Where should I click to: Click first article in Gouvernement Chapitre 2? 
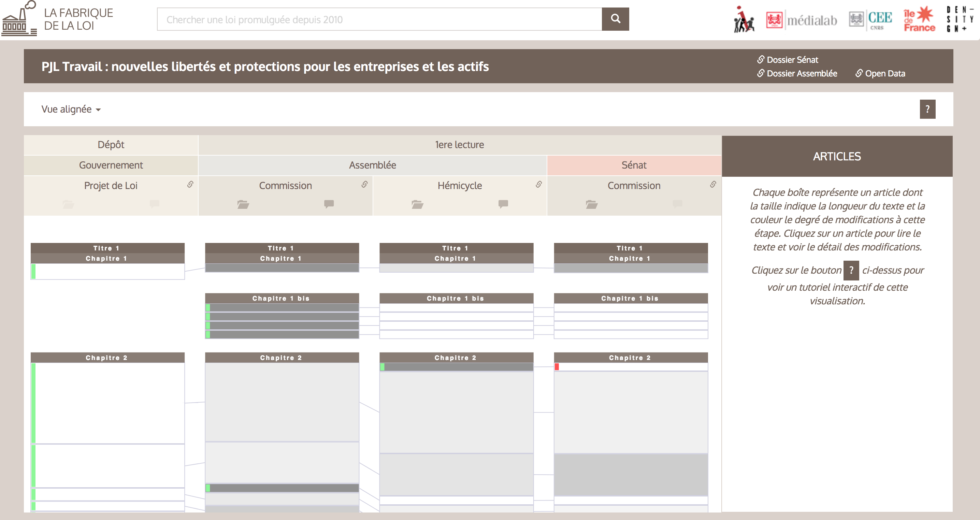pos(108,403)
